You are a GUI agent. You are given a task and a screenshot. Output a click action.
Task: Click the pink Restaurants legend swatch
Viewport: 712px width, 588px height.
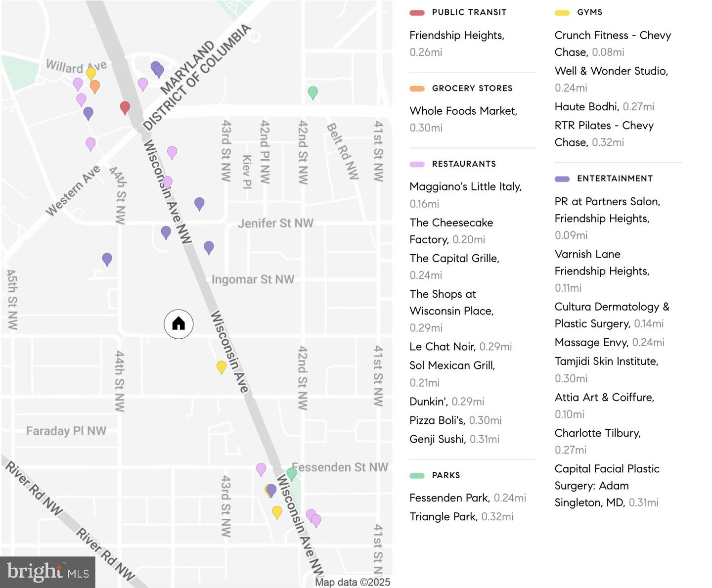coord(417,164)
